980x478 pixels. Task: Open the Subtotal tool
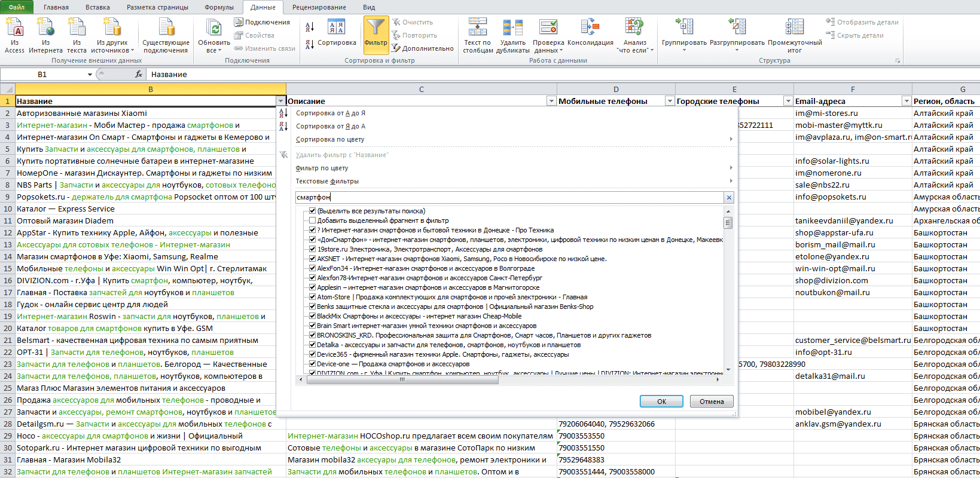pos(795,36)
